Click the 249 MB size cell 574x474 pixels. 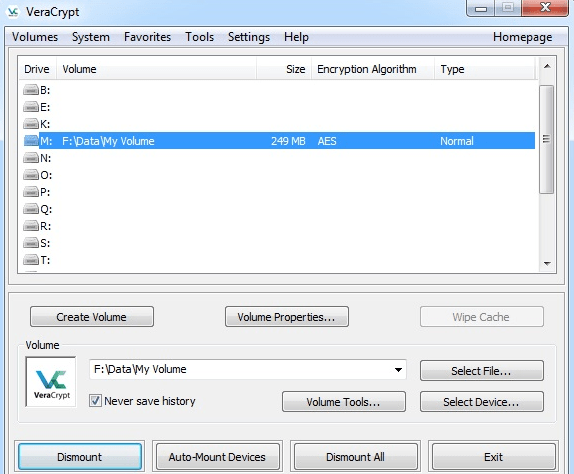(x=288, y=141)
